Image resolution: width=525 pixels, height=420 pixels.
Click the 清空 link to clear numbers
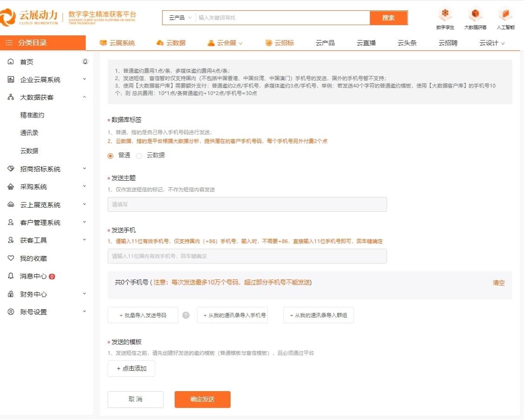click(498, 283)
